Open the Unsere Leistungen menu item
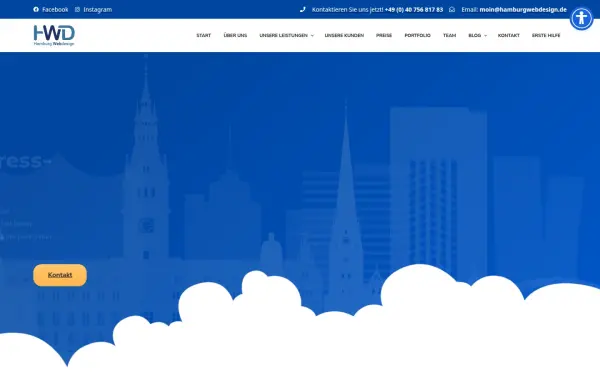Screen dimensions: 600x375 pyautogui.click(x=284, y=35)
